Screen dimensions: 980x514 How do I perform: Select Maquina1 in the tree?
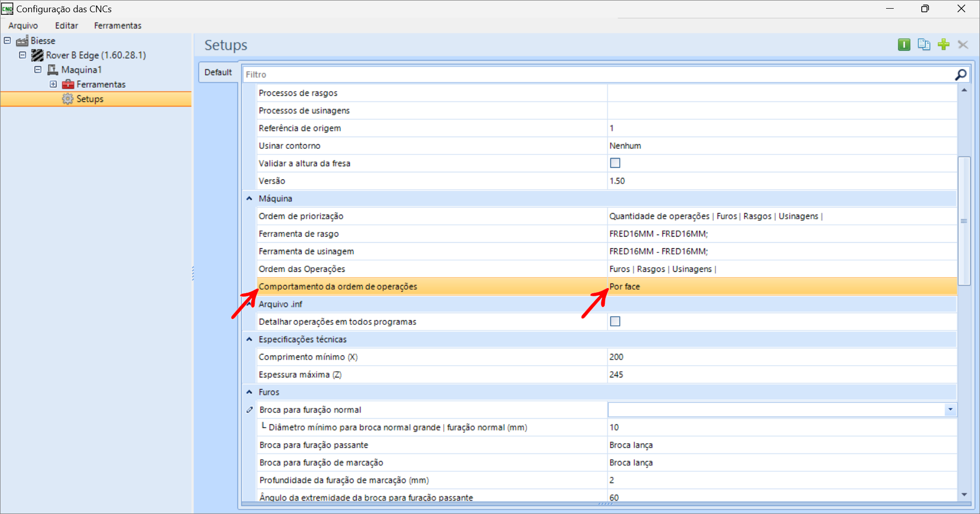[81, 70]
